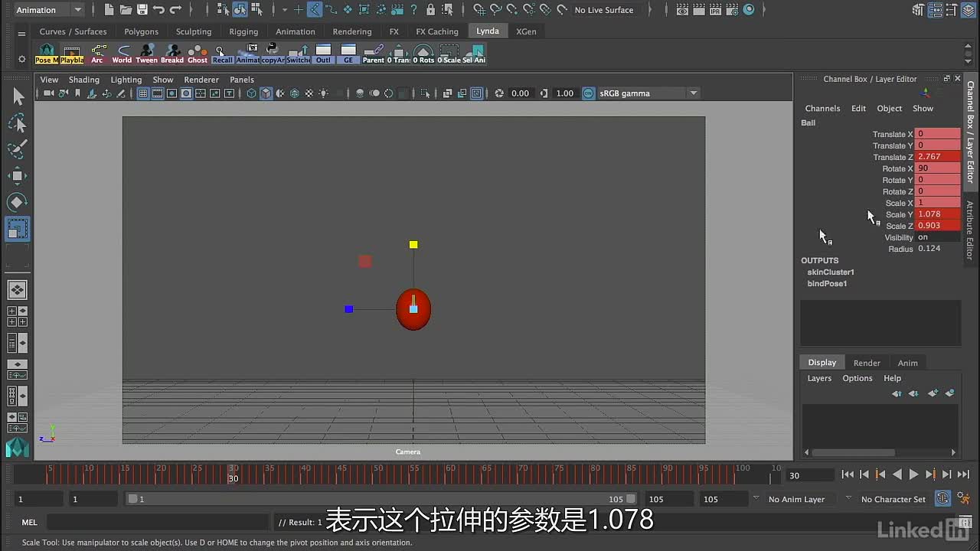Create a new scene file

(x=109, y=10)
